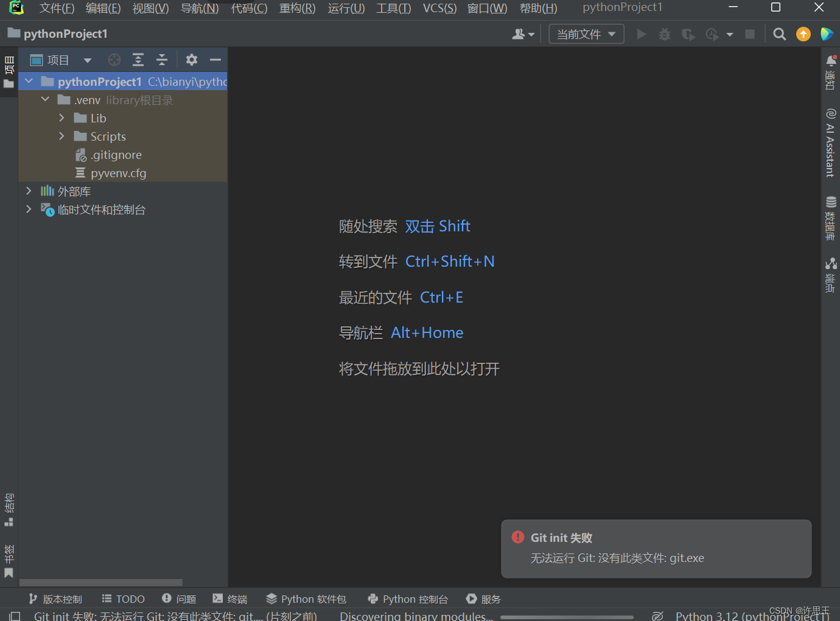
Task: Click the Run play icon
Action: pyautogui.click(x=641, y=34)
